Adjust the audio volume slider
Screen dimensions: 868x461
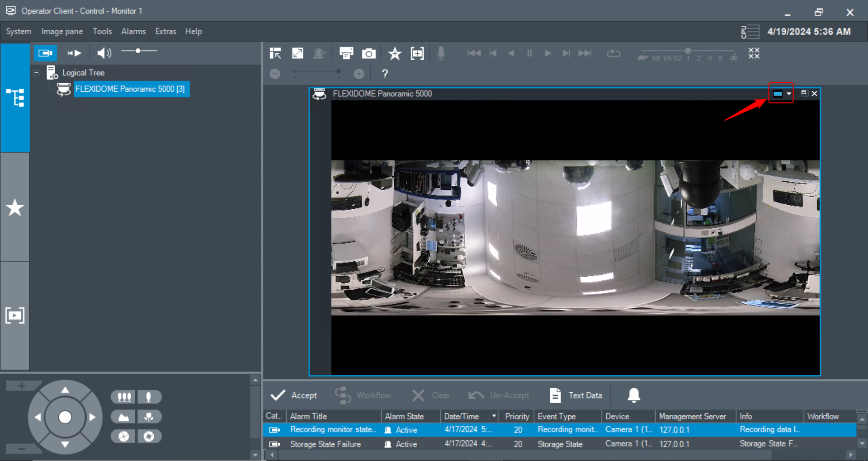pyautogui.click(x=138, y=51)
